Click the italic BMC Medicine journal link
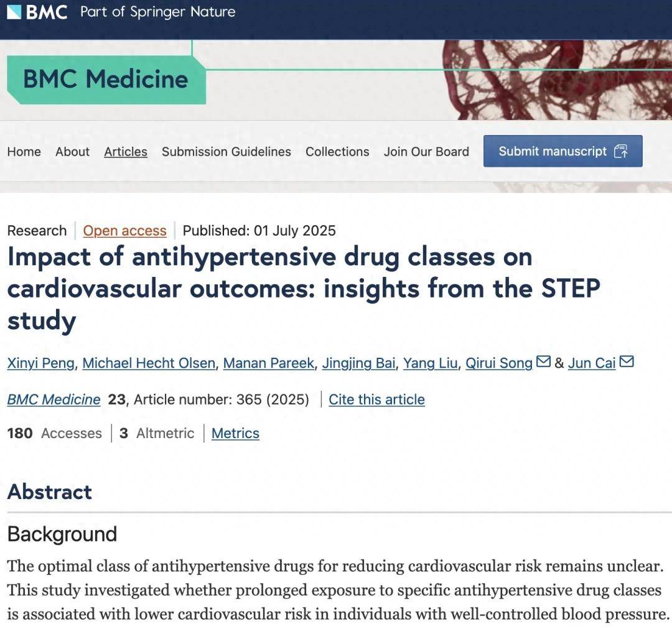672x631 pixels. [x=54, y=400]
